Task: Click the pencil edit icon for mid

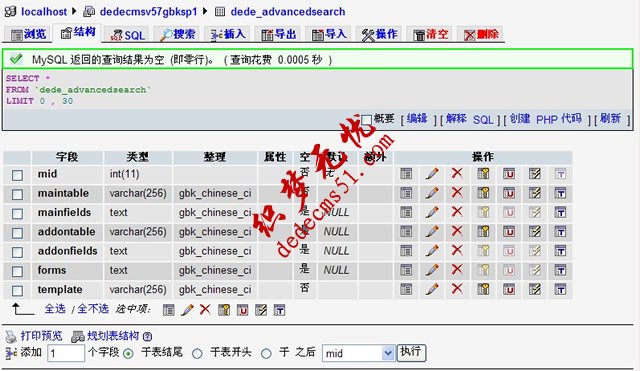Action: pyautogui.click(x=432, y=174)
